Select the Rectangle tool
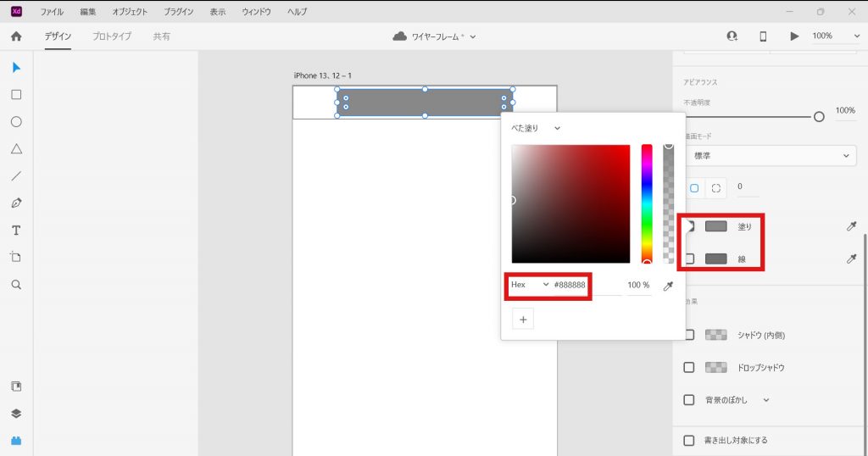 pyautogui.click(x=16, y=95)
